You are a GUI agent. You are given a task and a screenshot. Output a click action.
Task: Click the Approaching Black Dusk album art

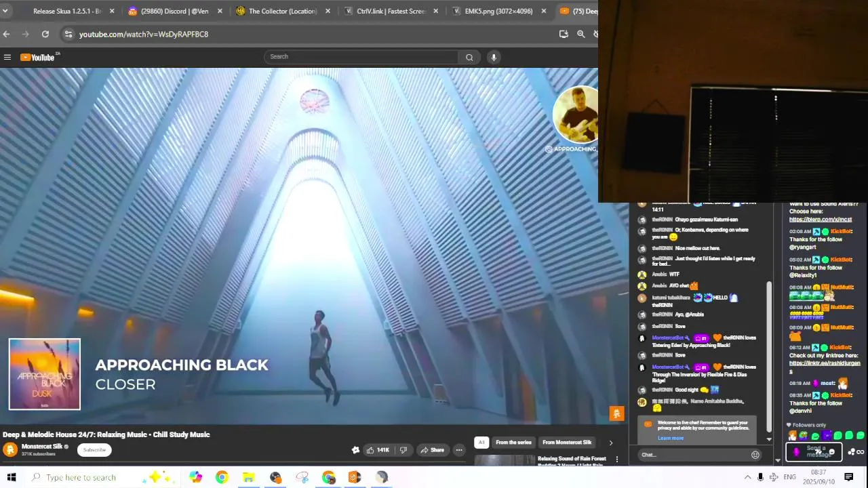pos(45,374)
